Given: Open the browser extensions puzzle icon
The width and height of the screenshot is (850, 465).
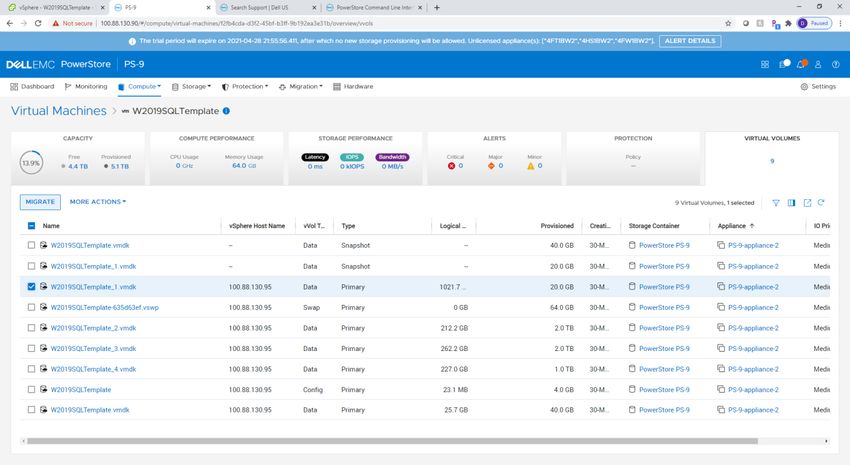Looking at the screenshot, I should 788,23.
